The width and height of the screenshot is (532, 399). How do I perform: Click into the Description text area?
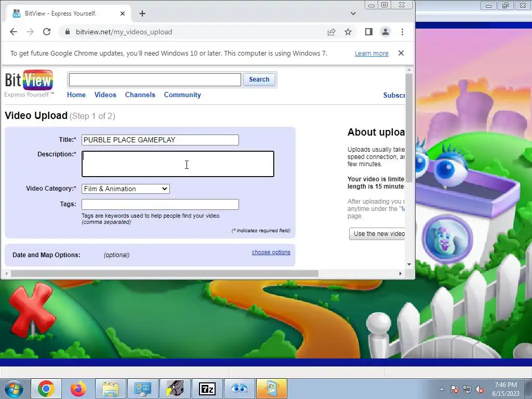click(x=178, y=164)
